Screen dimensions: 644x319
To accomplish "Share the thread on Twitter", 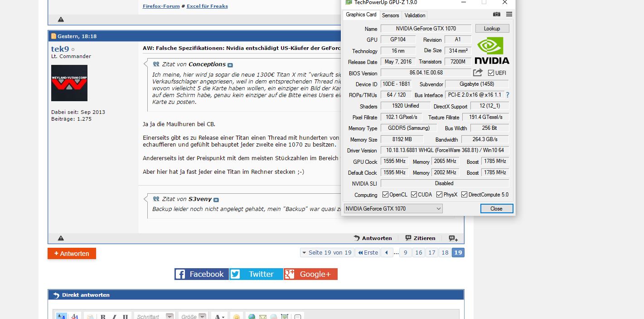I will pyautogui.click(x=256, y=274).
